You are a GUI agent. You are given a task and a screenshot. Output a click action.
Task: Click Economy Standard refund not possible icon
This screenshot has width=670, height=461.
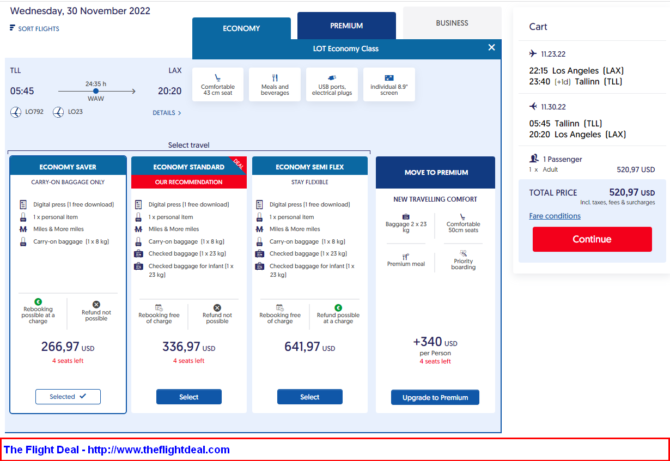217,308
